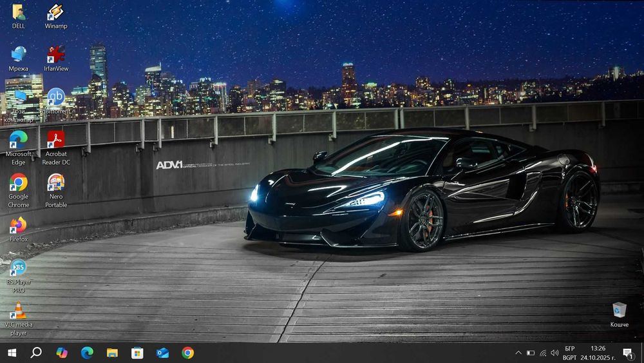Open Microsoft Edge from the taskbar
Viewport: 644px width, 363px height.
87,353
